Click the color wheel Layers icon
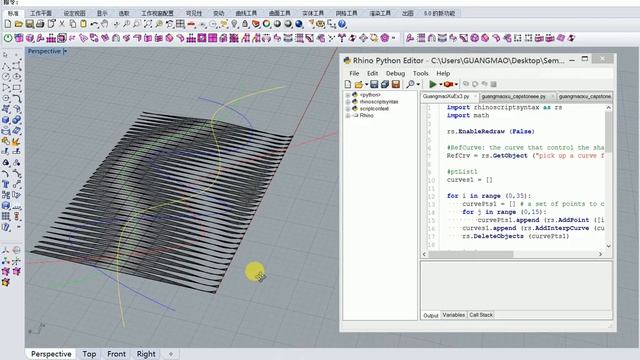 (x=267, y=24)
